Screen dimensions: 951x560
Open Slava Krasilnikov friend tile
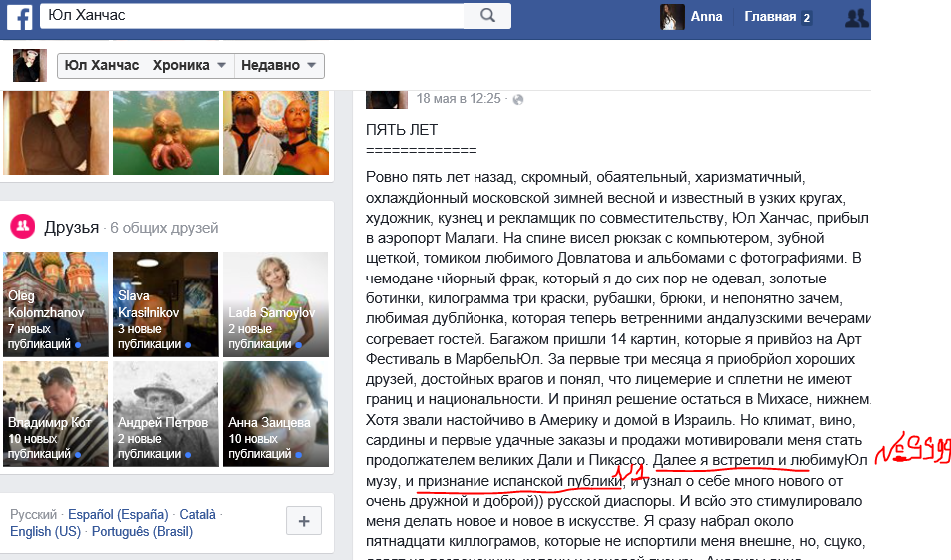(x=166, y=304)
